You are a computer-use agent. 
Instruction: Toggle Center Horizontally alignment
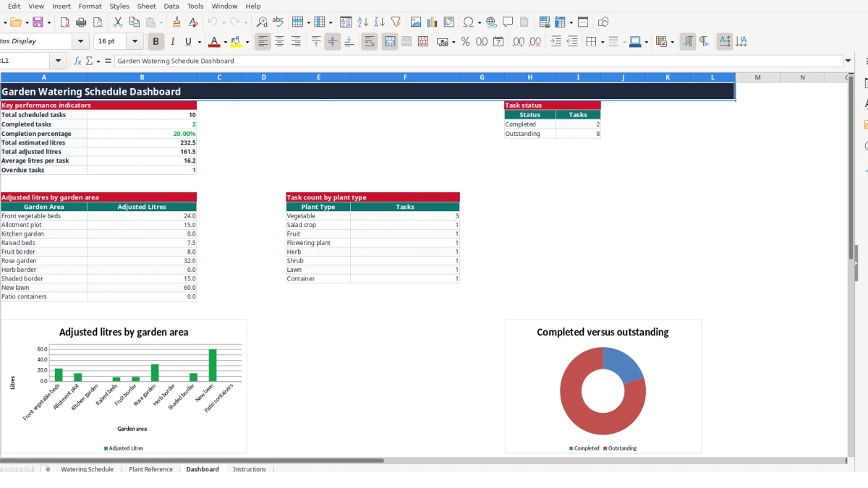279,42
